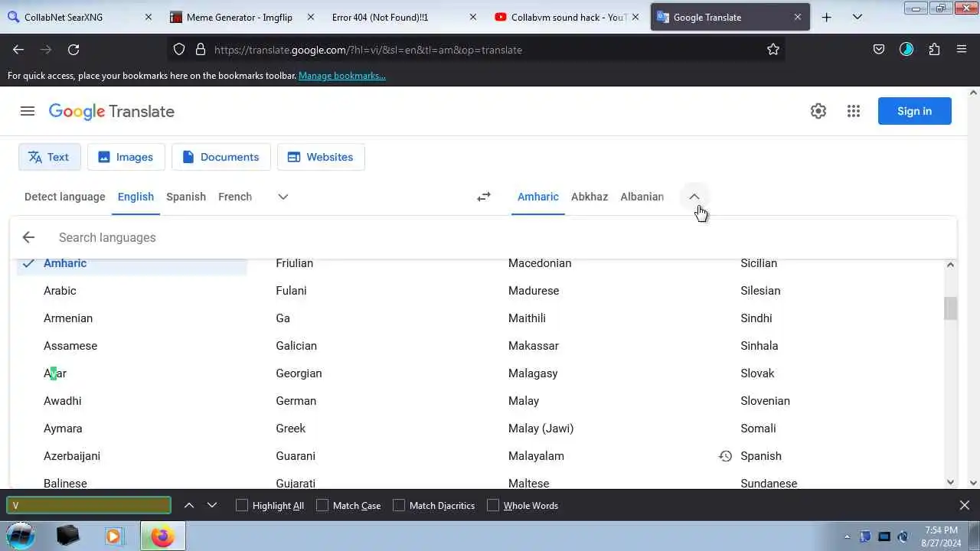Click the dark mode extension icon
This screenshot has width=980, height=551.
pos(906,49)
